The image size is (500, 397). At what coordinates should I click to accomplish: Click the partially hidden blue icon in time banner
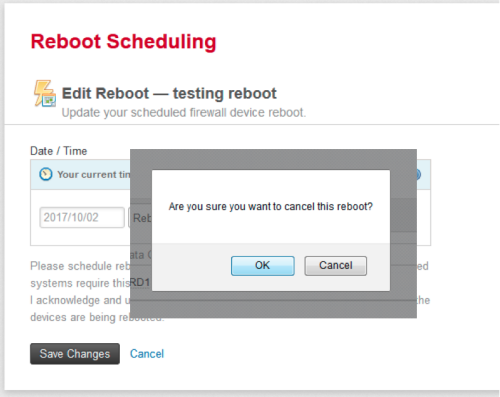pos(419,174)
